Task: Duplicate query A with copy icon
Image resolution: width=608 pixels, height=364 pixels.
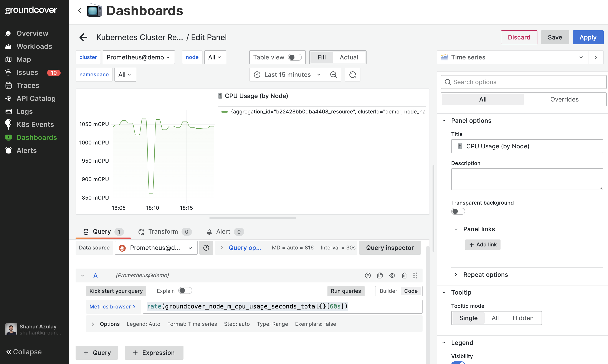Action: (x=380, y=275)
